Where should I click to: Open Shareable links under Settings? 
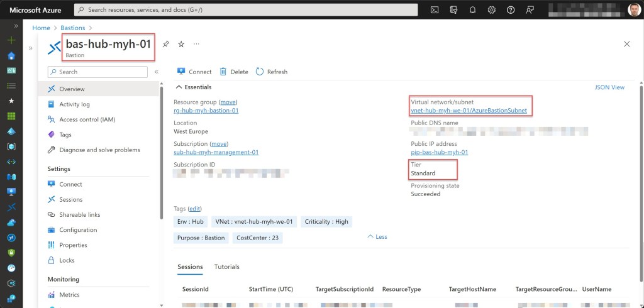(79, 215)
